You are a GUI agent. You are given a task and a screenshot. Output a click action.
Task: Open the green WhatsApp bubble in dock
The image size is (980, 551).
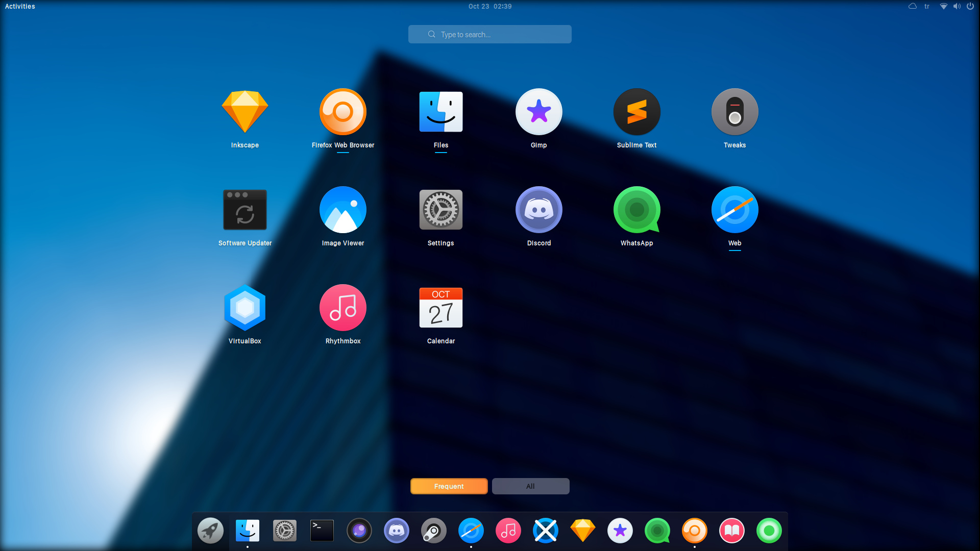[x=657, y=531]
